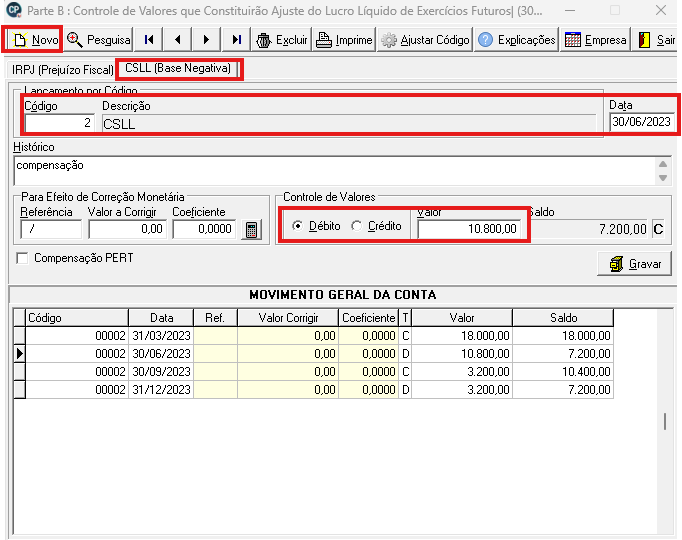682x540 pixels.
Task: Open the calculator beside Coeficiente
Action: coord(251,230)
